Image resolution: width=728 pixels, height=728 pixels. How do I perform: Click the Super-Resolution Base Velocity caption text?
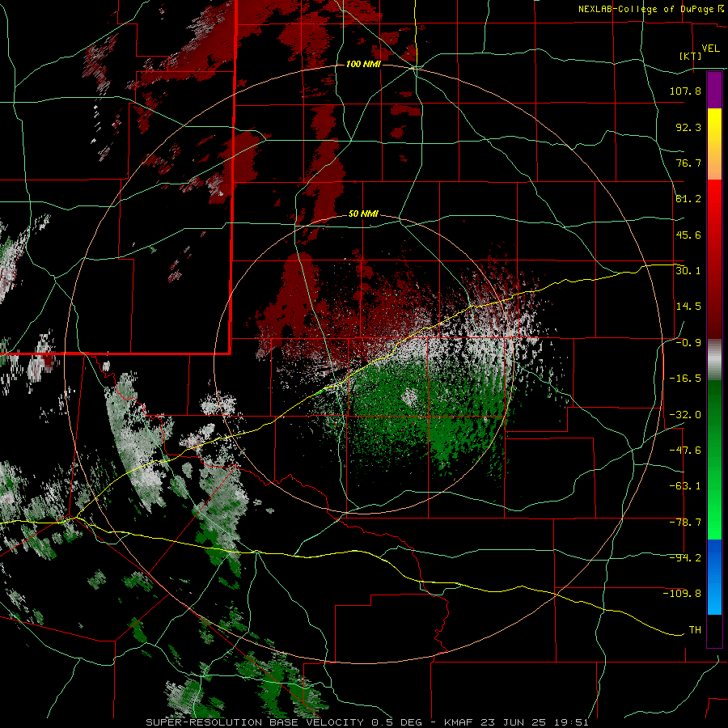pos(367,722)
